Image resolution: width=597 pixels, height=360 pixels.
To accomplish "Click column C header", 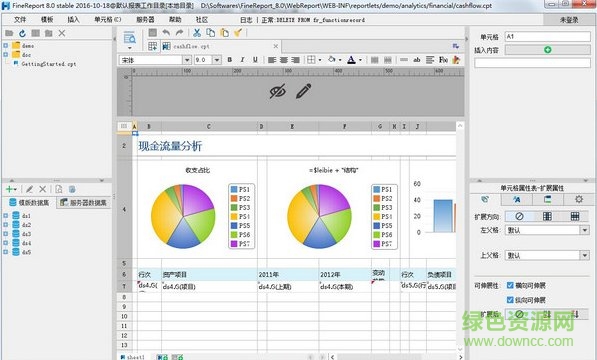I will (209, 126).
